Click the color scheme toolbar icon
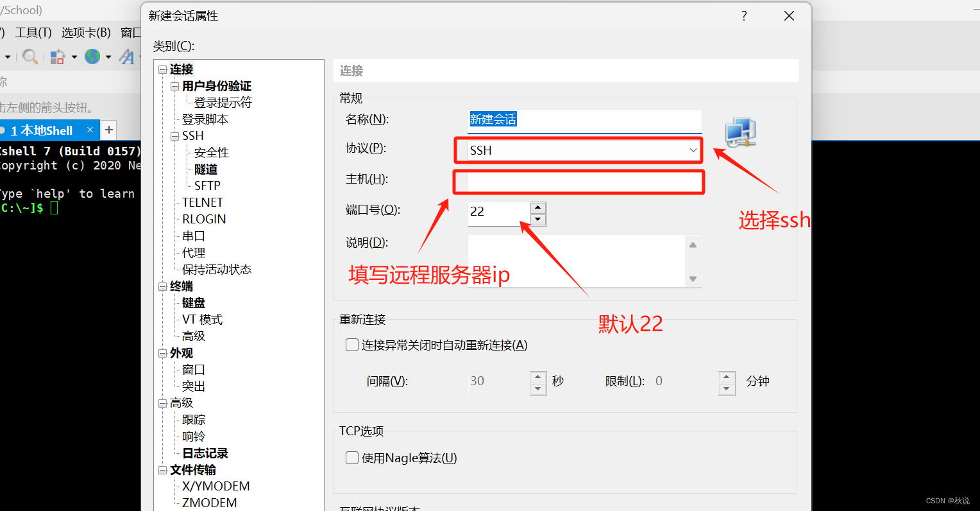Screen dimensions: 980x511 tap(58, 56)
